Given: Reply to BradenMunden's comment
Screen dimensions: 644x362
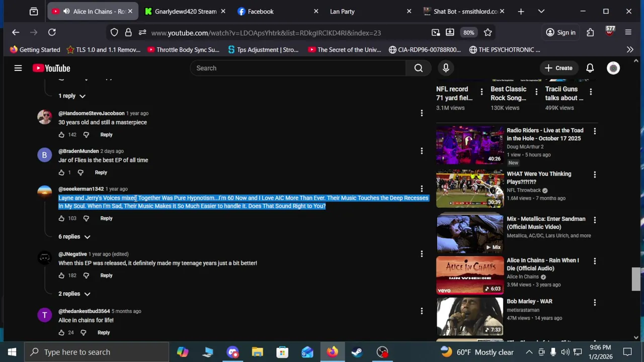Looking at the screenshot, I should [x=101, y=172].
